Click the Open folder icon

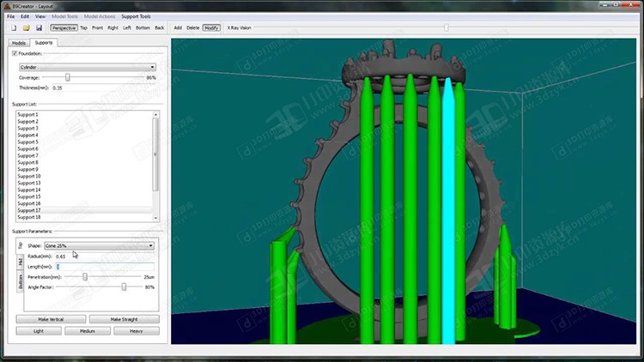27,27
